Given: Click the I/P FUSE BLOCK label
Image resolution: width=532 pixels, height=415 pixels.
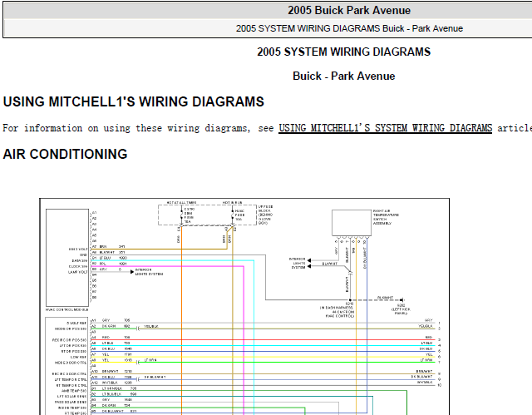Looking at the screenshot, I should 266,215.
